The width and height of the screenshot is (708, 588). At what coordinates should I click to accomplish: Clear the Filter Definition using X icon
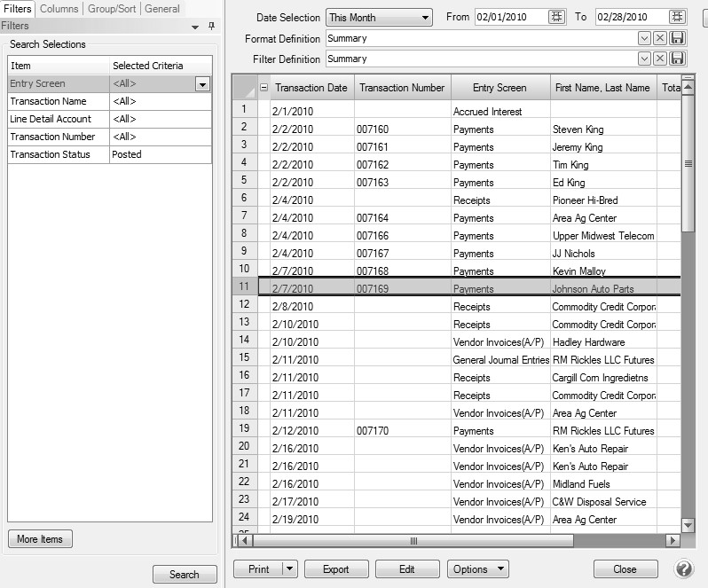click(x=661, y=59)
